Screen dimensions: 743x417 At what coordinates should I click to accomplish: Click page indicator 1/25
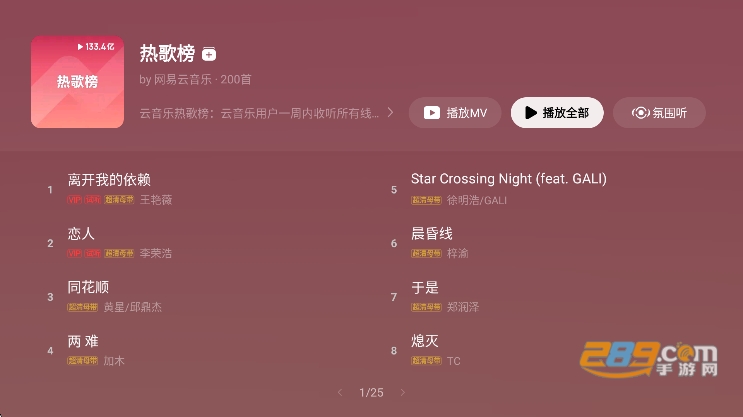click(371, 392)
